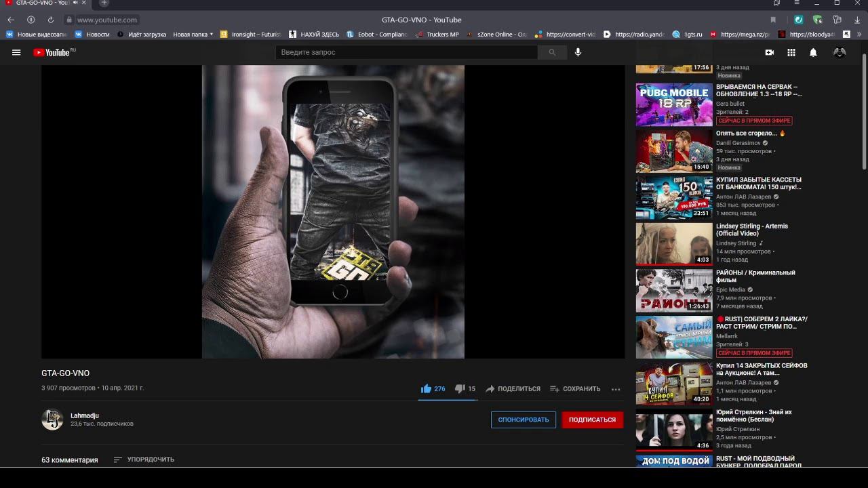Show more bookmarks with the chevron
The image size is (868, 488).
(x=859, y=34)
